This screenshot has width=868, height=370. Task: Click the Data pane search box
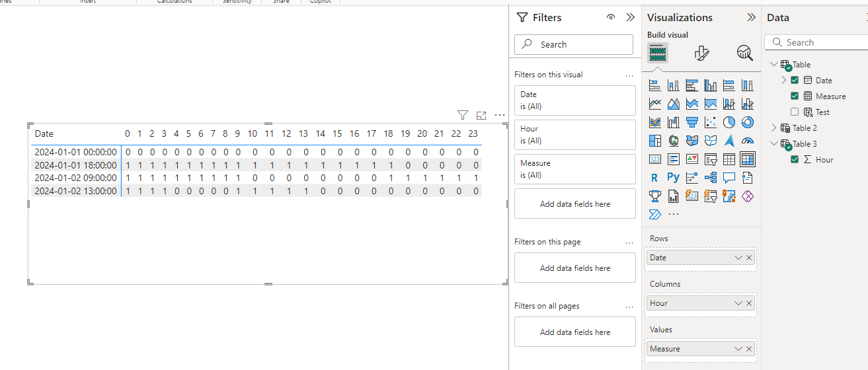(816, 42)
